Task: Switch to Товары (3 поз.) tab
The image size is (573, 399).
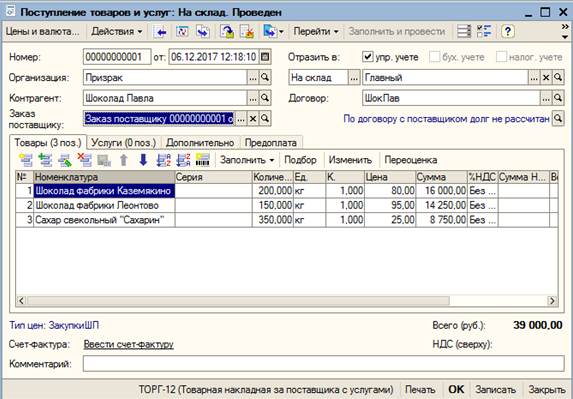Action: point(48,142)
